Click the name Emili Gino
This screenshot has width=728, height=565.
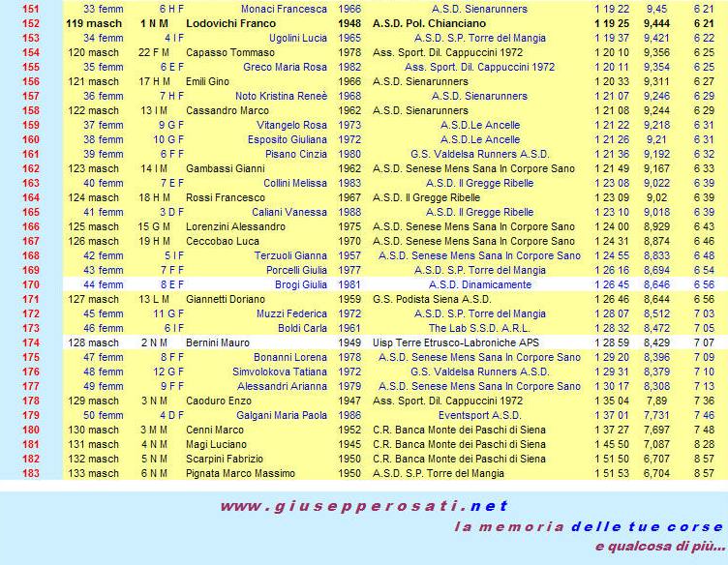click(x=207, y=81)
